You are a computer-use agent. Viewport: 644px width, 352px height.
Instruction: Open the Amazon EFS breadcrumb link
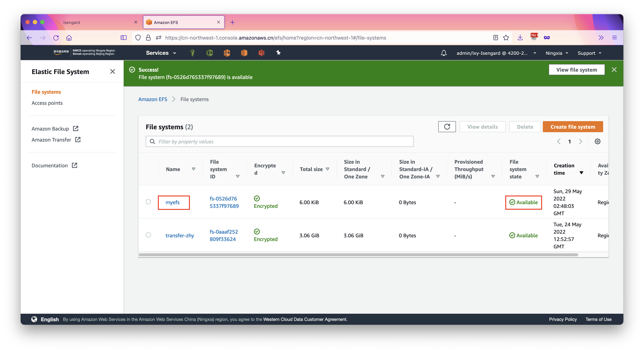(x=153, y=99)
